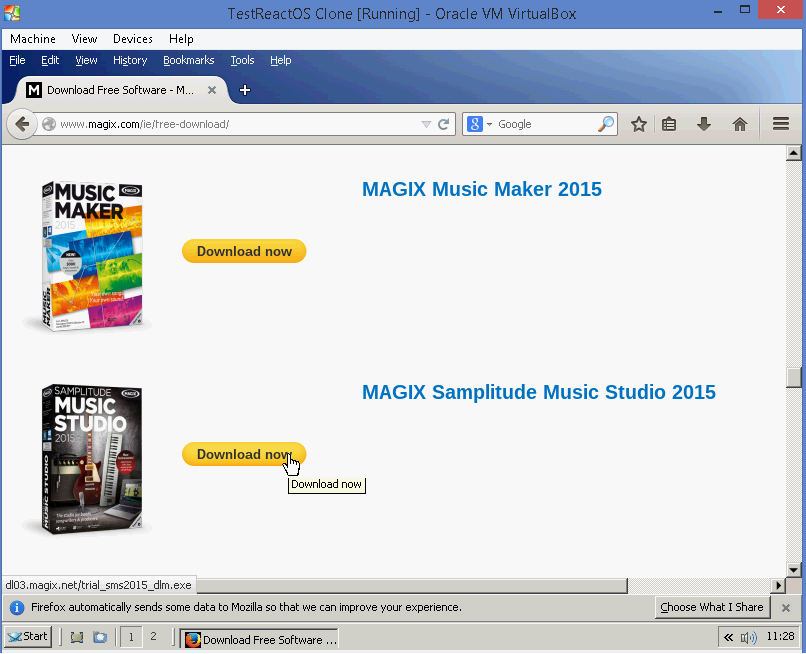This screenshot has height=654, width=806.
Task: Click the info icon in notification bar
Action: point(17,608)
